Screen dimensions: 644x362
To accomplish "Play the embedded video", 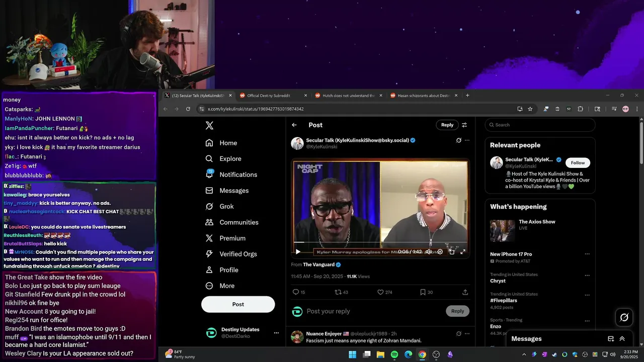I will click(298, 252).
